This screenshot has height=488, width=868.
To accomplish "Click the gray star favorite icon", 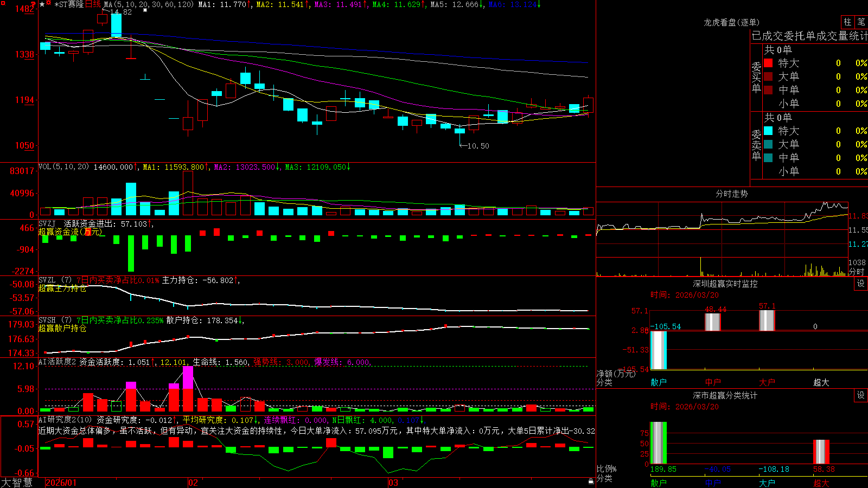I will [42, 4].
